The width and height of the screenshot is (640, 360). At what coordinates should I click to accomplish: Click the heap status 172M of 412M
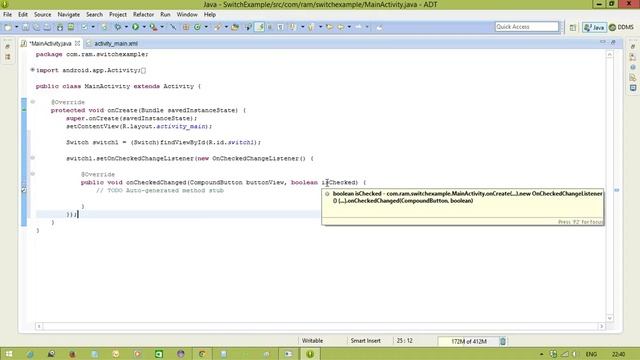pos(469,341)
